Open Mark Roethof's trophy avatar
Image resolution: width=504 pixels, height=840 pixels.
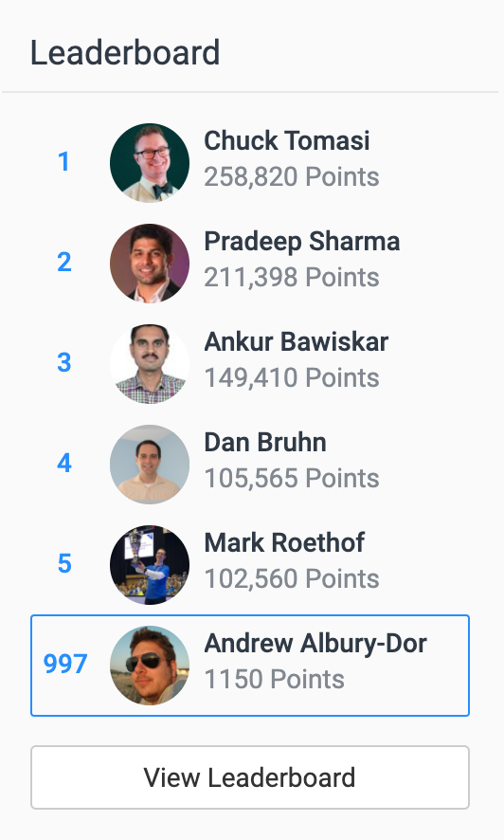tap(150, 564)
